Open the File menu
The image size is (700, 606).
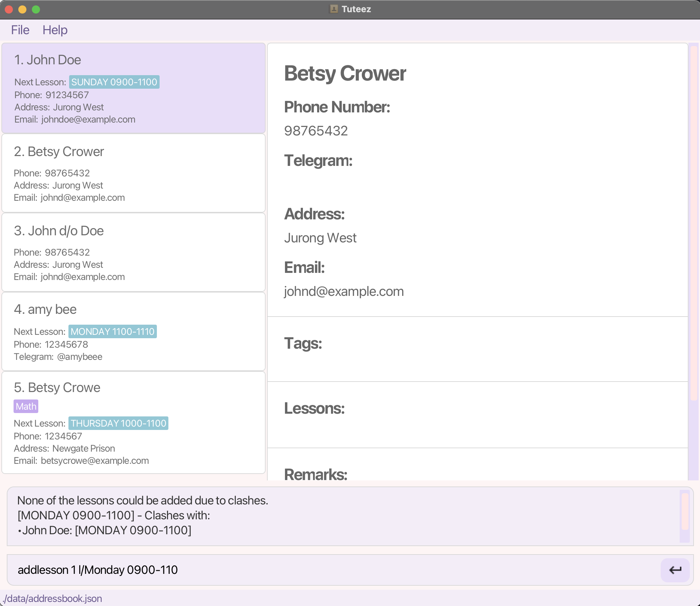pos(20,30)
